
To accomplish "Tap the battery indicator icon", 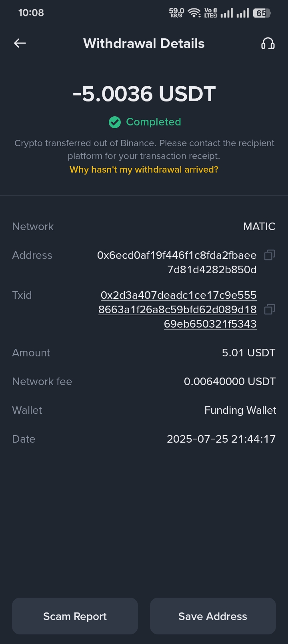I will (x=262, y=13).
